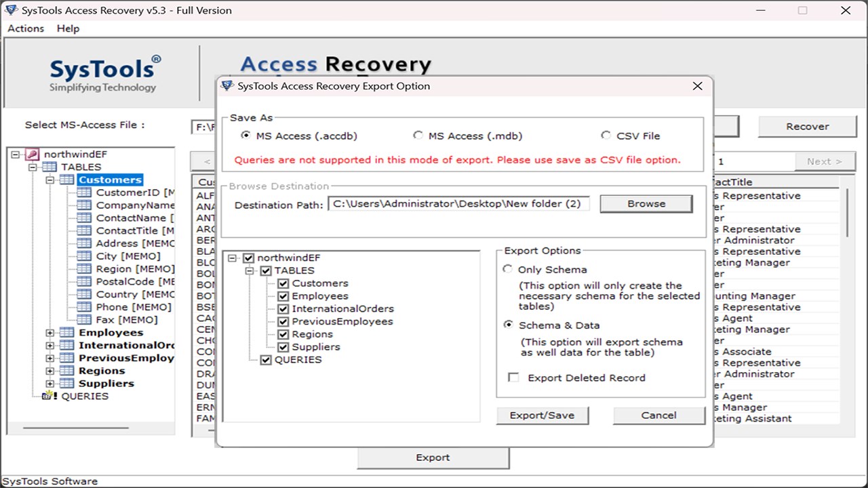Viewport: 868px width, 488px height.
Task: Click the Recover button
Action: [807, 126]
